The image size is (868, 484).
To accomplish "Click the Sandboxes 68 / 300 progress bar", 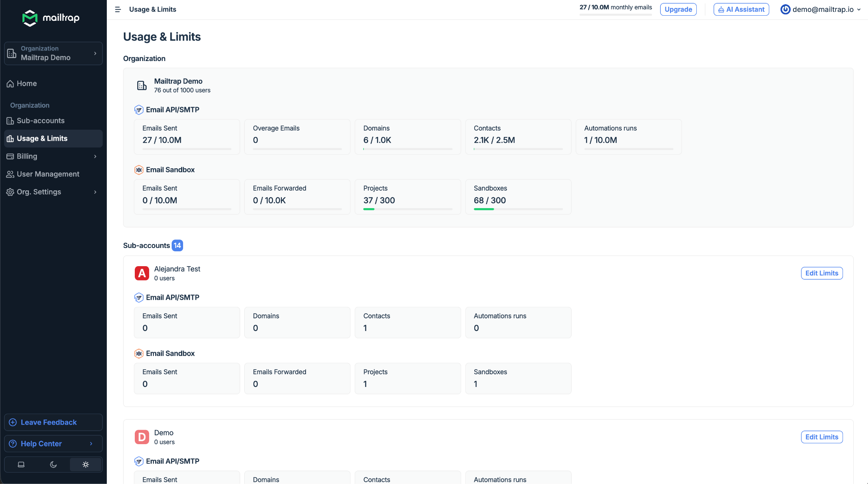I will tap(518, 209).
